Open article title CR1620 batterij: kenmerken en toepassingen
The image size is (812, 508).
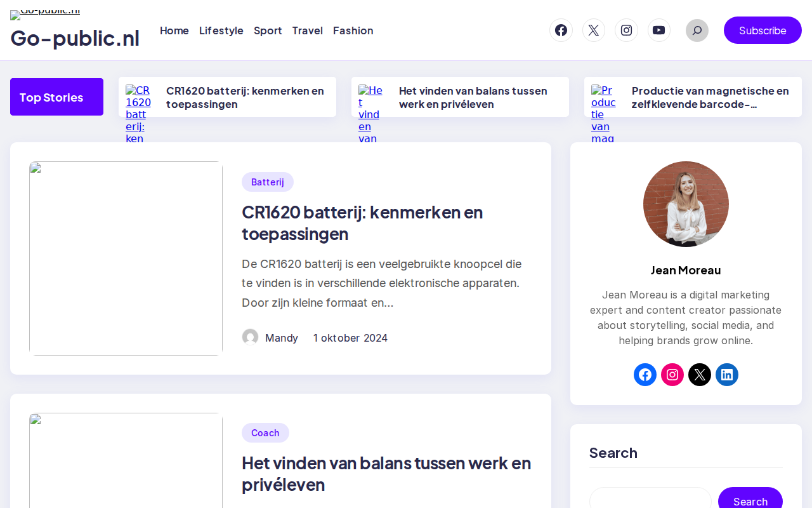click(x=362, y=223)
